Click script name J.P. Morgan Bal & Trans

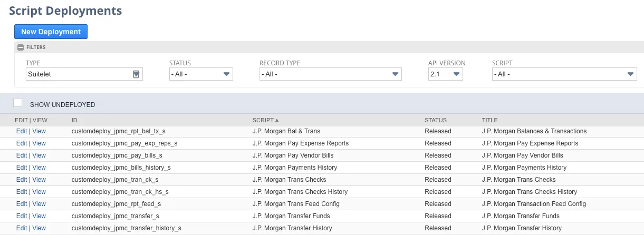[286, 131]
